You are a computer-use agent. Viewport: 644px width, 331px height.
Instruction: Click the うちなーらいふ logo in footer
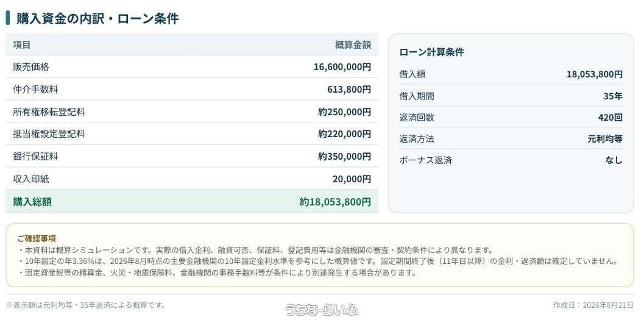[x=322, y=310]
